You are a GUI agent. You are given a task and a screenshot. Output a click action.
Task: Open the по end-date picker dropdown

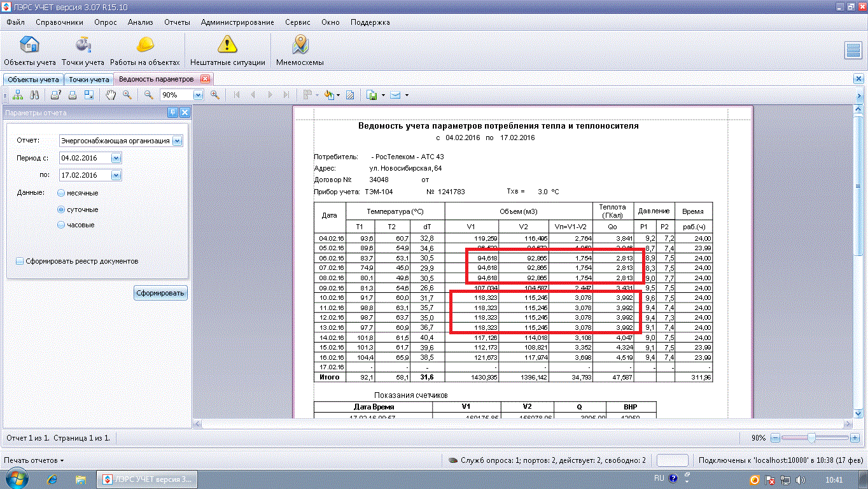click(x=115, y=175)
